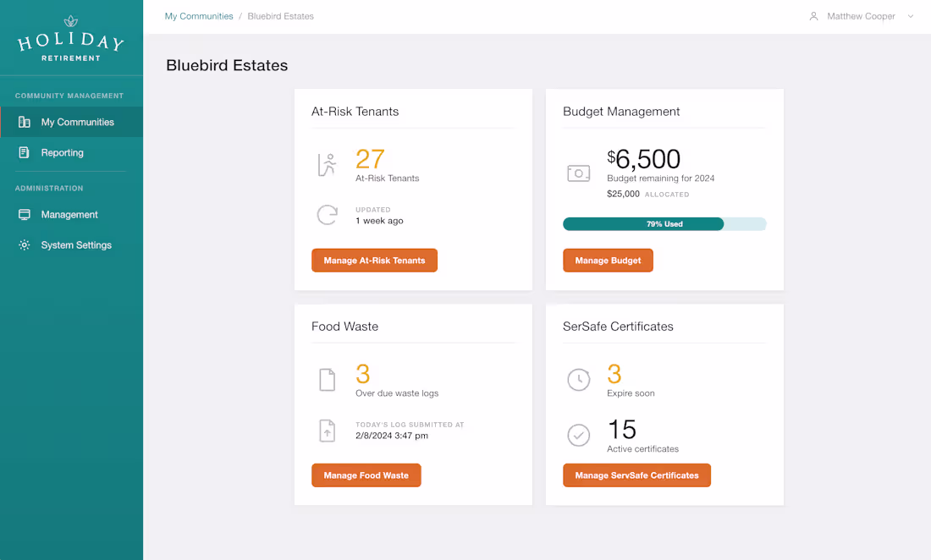
Task: Click the Manage At-Risk Tenants button
Action: point(374,261)
